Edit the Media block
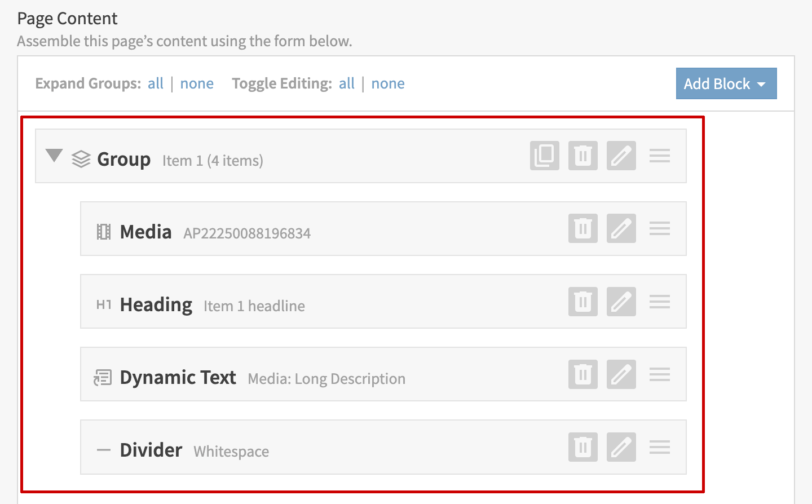812x504 pixels. coord(621,228)
